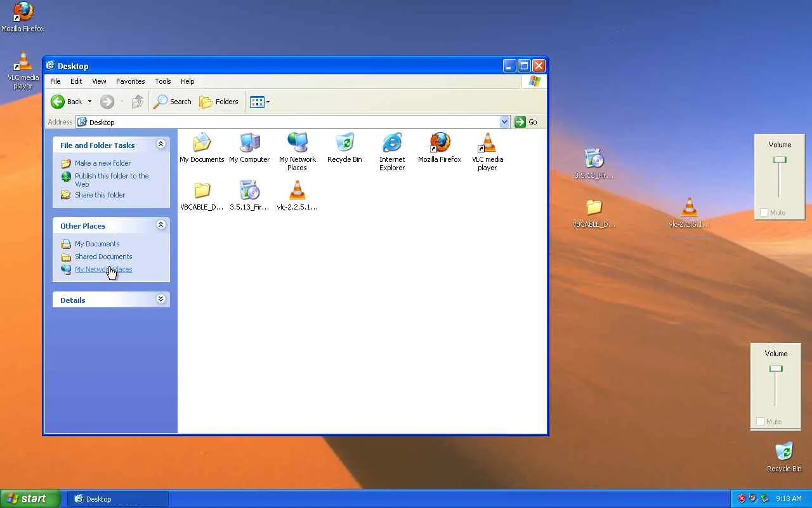Select 3.5.13_Fir... icon on the desktop wallpaper
This screenshot has height=508, width=812.
click(x=594, y=164)
